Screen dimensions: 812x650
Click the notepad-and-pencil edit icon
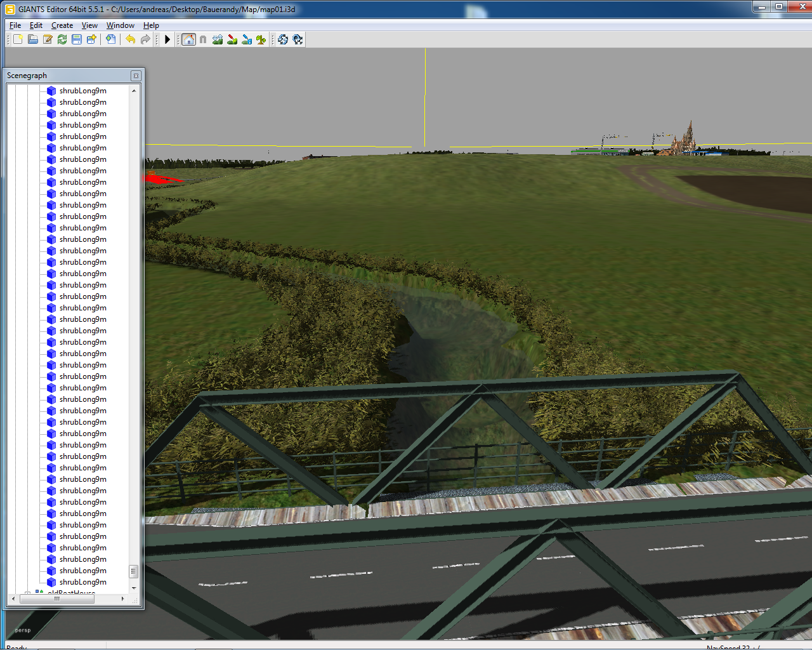[x=48, y=39]
